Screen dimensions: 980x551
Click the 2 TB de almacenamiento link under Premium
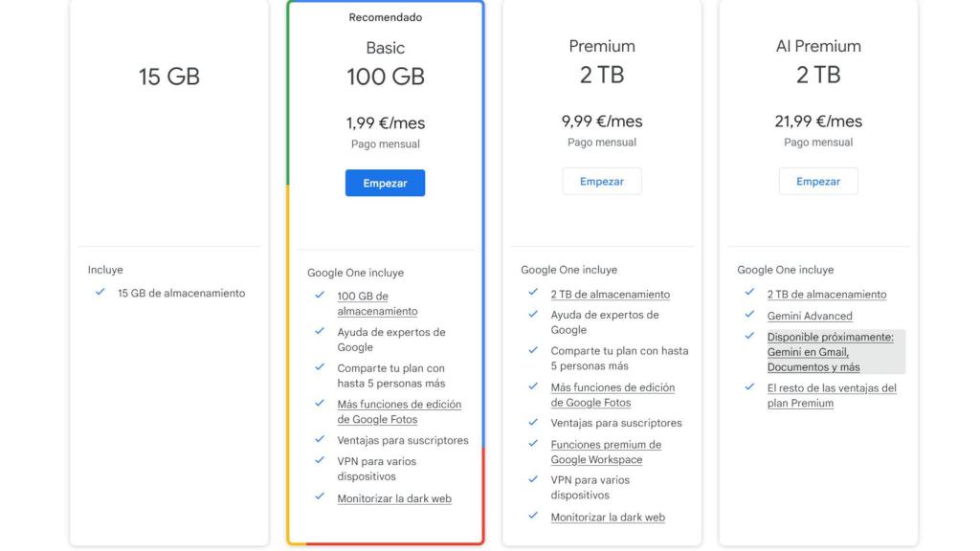[612, 294]
